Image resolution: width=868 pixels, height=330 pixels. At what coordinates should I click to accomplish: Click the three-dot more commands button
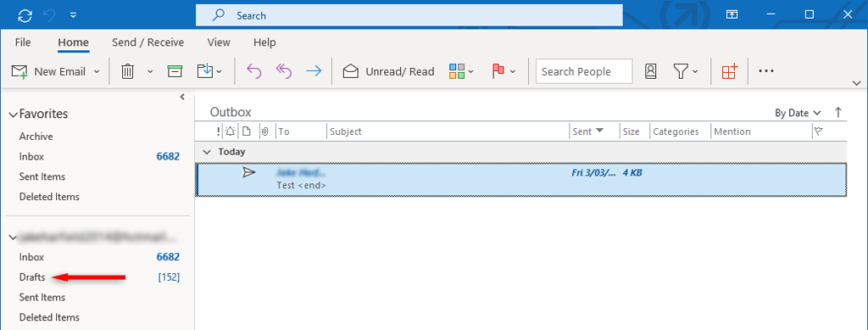coord(766,71)
